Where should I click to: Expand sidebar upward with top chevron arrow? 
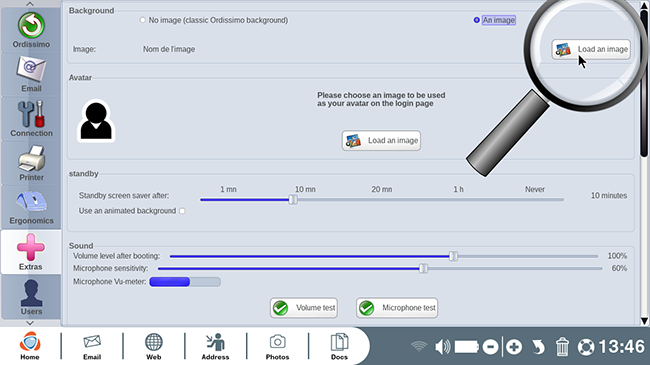coord(30,4)
